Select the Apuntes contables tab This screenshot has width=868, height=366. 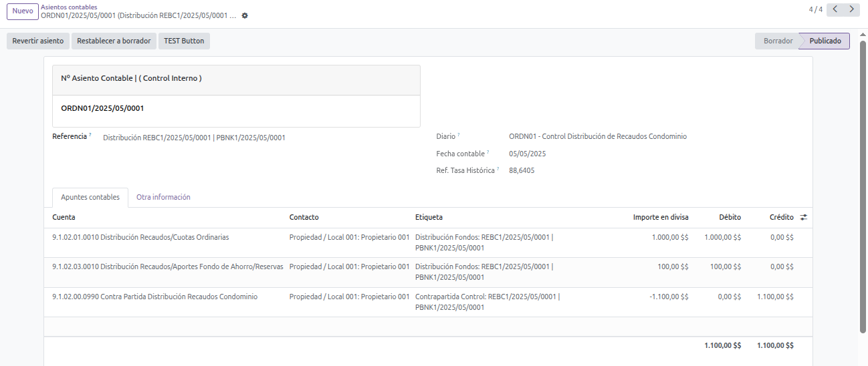point(90,197)
